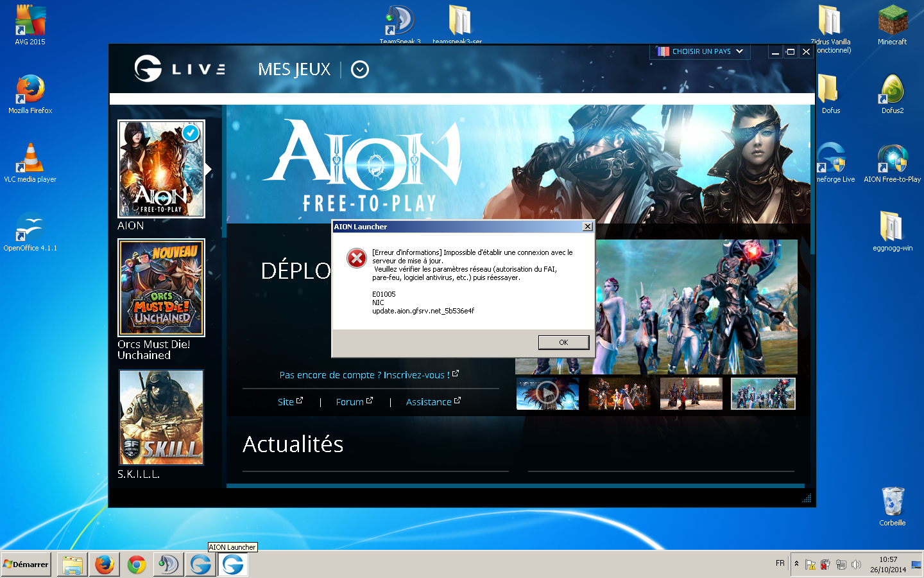
Task: Close the AION Launcher error dialog
Action: pyautogui.click(x=587, y=227)
